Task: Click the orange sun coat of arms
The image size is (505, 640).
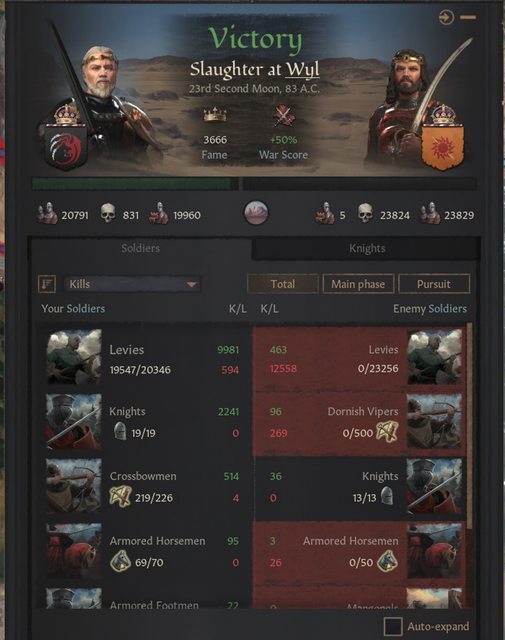Action: coord(443,147)
